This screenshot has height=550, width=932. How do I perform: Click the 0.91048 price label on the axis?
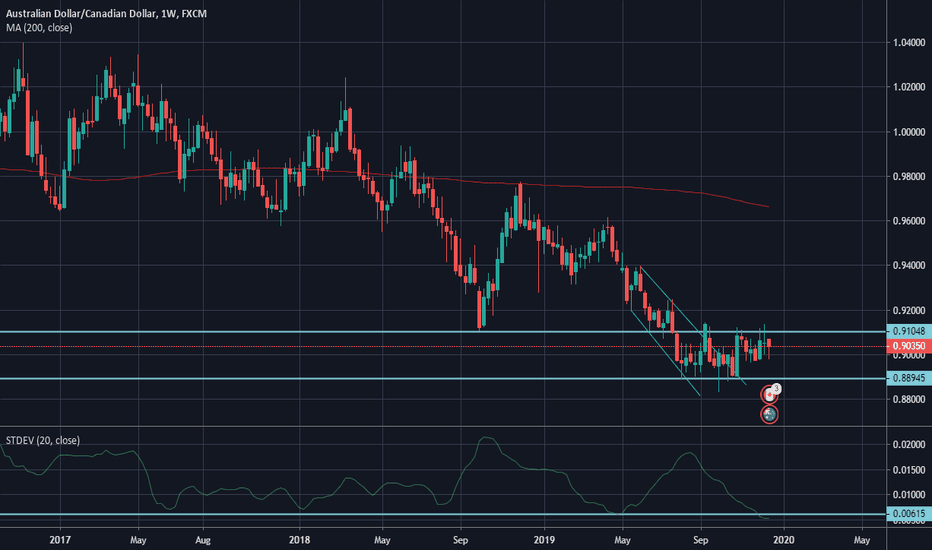click(x=908, y=331)
